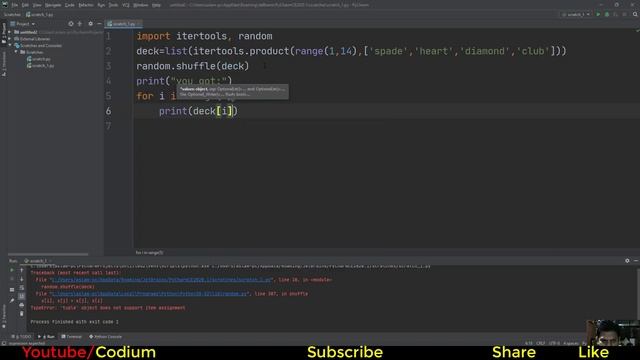The height and width of the screenshot is (360, 640).
Task: Toggle soft-wrap icon in Run panel
Action: click(x=22, y=288)
